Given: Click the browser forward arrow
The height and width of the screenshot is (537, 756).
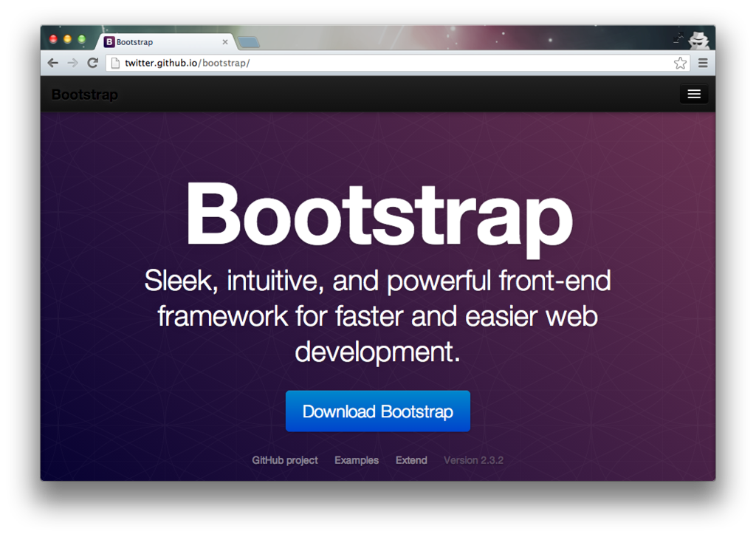Looking at the screenshot, I should point(73,63).
